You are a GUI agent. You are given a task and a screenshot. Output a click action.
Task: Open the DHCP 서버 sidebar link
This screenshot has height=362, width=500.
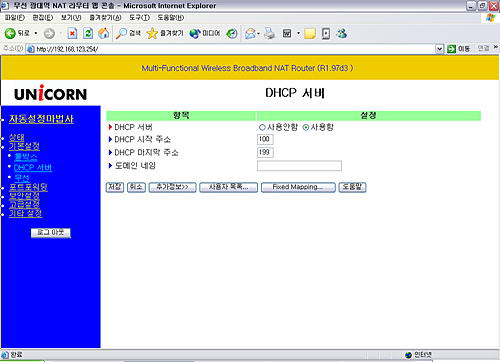(x=33, y=167)
